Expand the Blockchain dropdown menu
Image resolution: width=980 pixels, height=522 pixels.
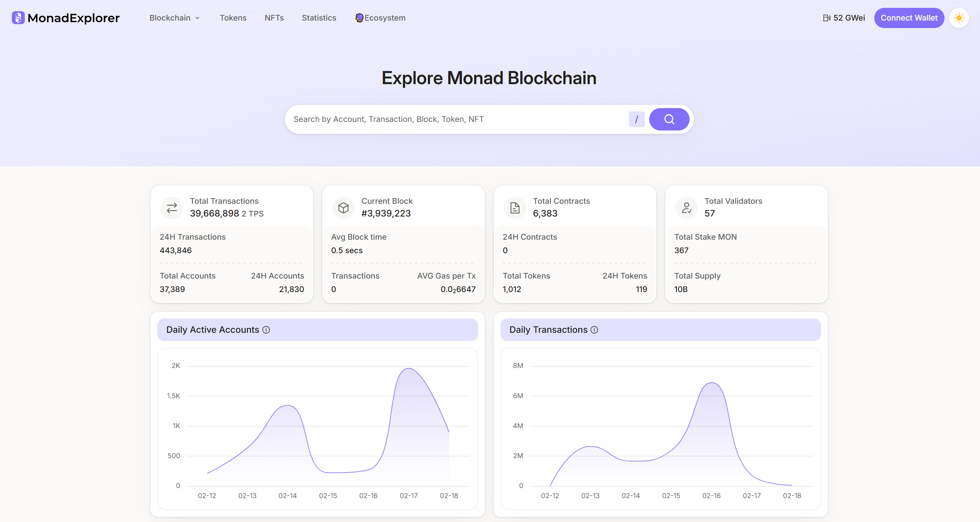175,18
